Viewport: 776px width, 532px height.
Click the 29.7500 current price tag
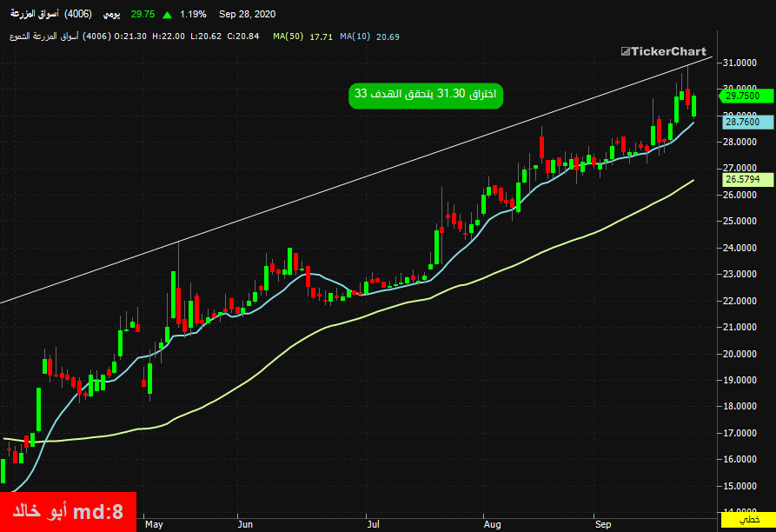[x=746, y=96]
